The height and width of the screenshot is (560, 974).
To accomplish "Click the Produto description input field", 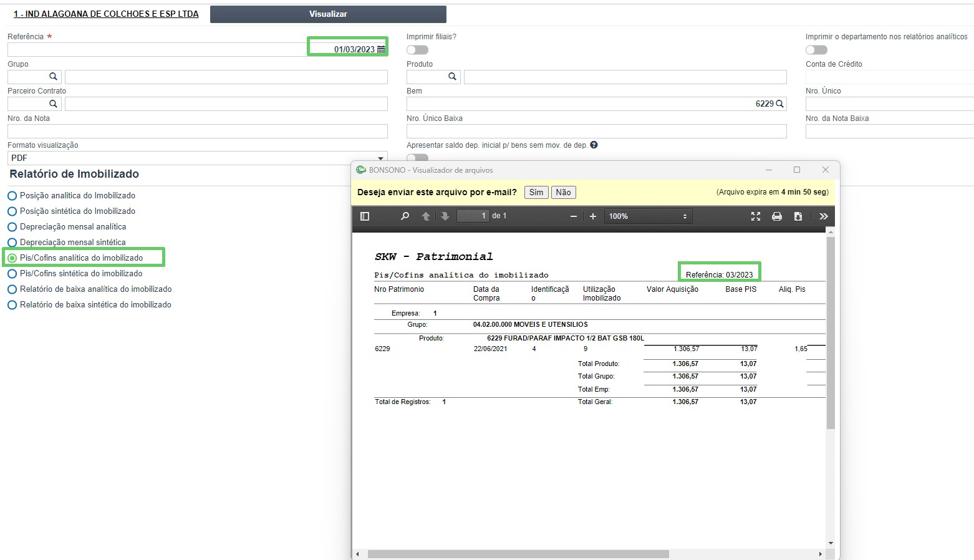I will pos(625,77).
